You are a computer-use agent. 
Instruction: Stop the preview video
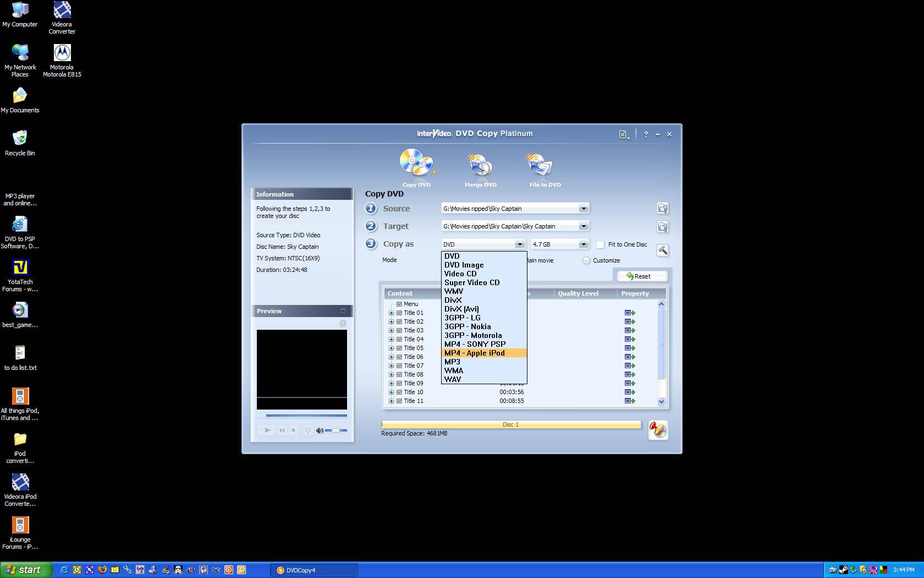click(294, 430)
